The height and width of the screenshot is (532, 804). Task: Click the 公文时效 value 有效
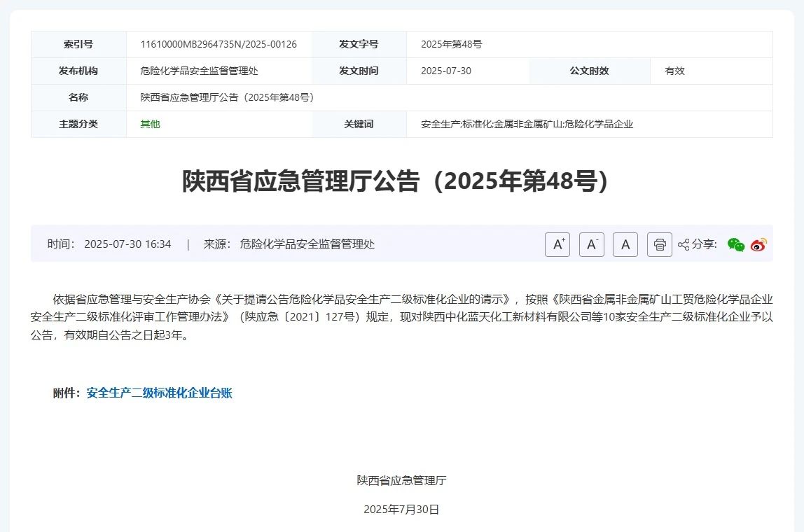[x=674, y=71]
